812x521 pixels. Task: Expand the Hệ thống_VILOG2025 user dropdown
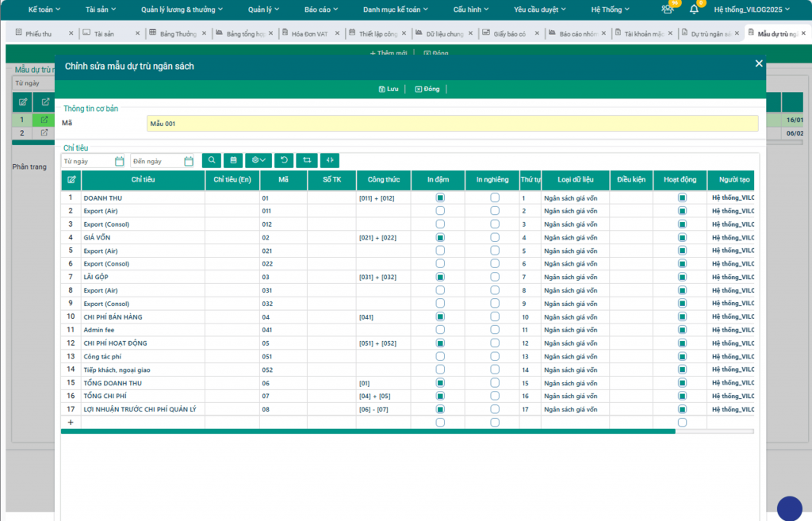pyautogui.click(x=757, y=10)
